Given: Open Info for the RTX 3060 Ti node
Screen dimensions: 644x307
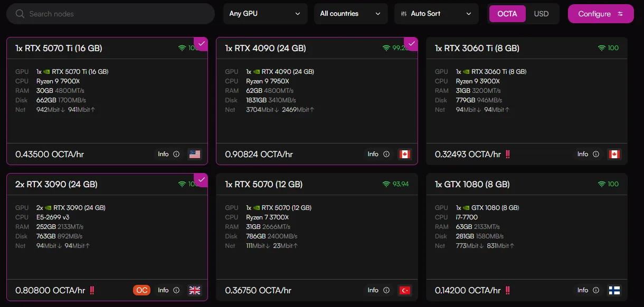Looking at the screenshot, I should pos(588,154).
